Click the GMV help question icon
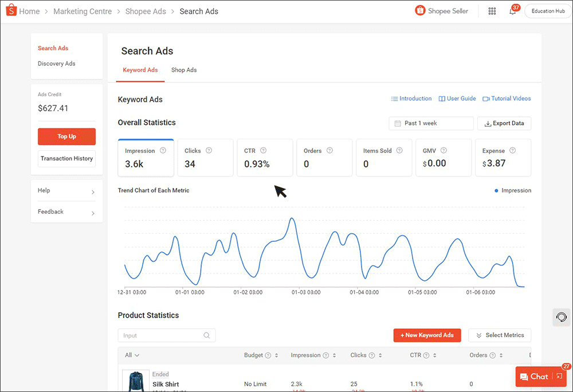Screen dimensions: 573x392 (x=444, y=150)
